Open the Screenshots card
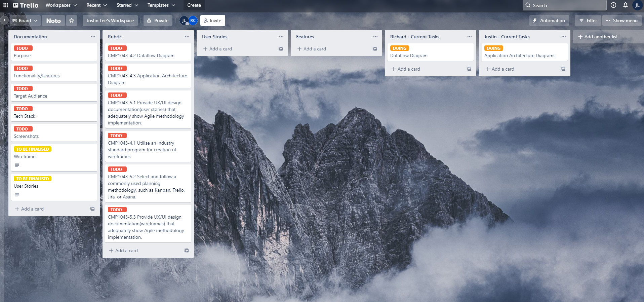This screenshot has width=644, height=302. click(x=54, y=133)
